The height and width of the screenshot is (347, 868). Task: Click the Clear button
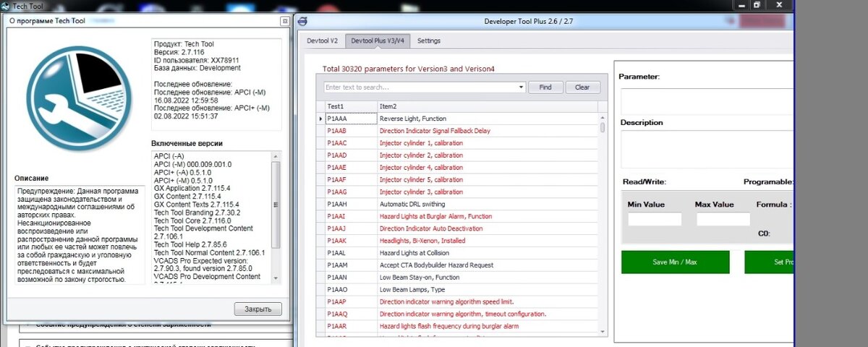pos(582,87)
